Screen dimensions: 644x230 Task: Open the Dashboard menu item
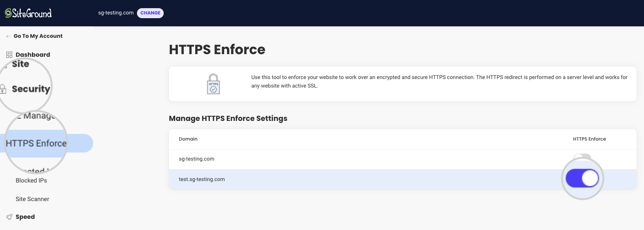[x=33, y=55]
